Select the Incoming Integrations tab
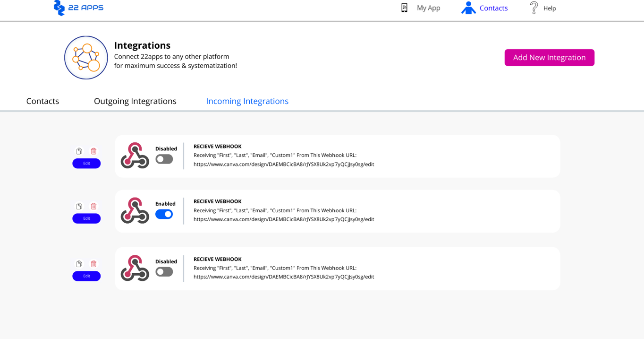This screenshot has height=339, width=644. [247, 101]
